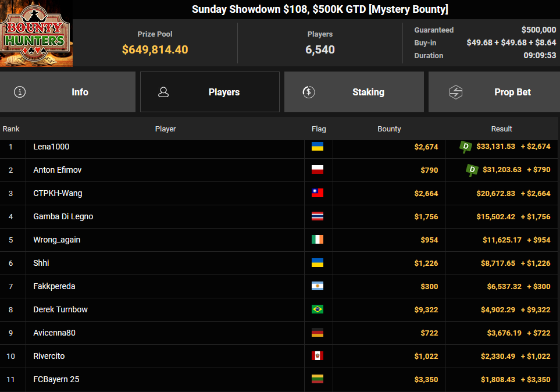This screenshot has height=392, width=560.
Task: Click the $33,131.53 result for Lena1000
Action: (x=495, y=147)
